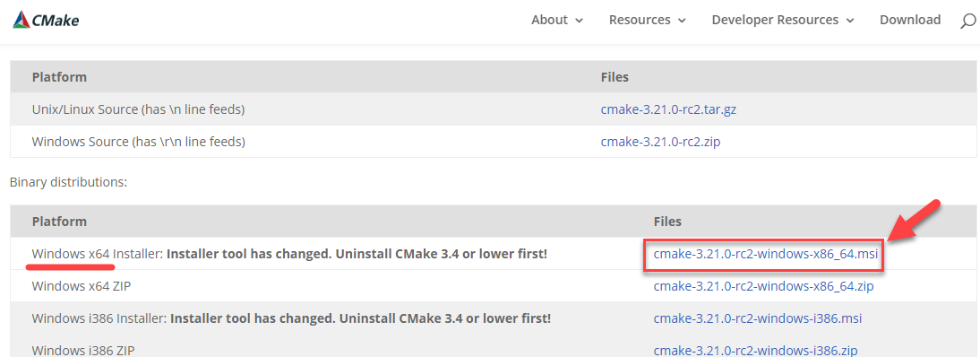Download the windows-x86_64.msi installer
Screen dimensions: 980x357
(766, 254)
